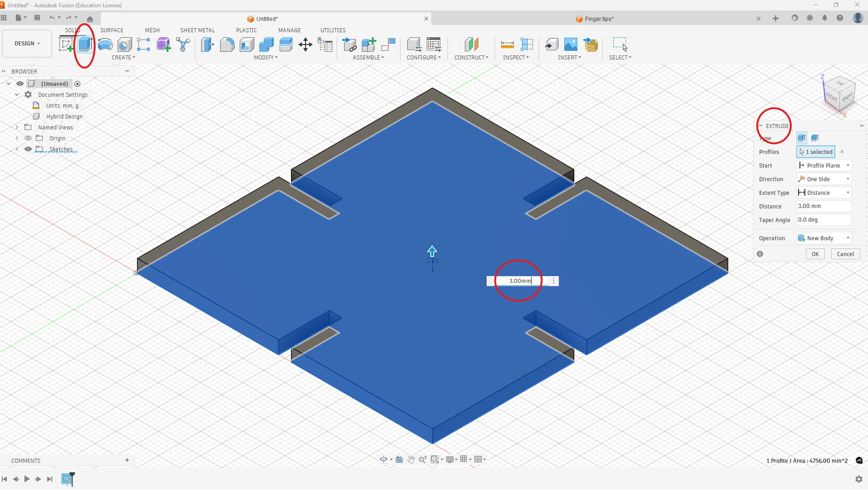Click the Combine bodies icon
The width and height of the screenshot is (868, 490).
(266, 45)
